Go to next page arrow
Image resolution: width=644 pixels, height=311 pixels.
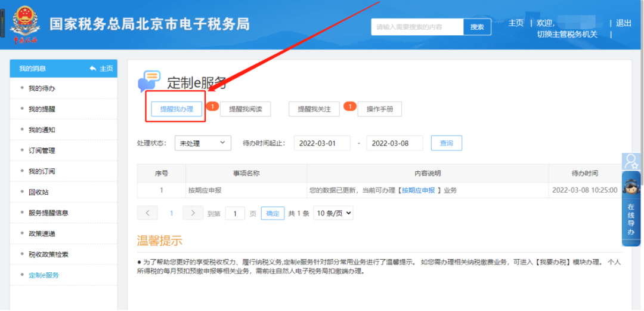(x=193, y=213)
